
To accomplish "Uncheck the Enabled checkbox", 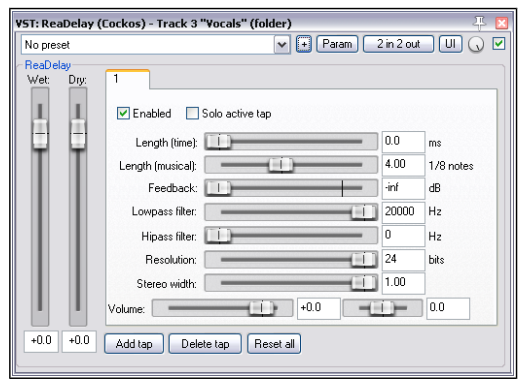I will coord(123,114).
